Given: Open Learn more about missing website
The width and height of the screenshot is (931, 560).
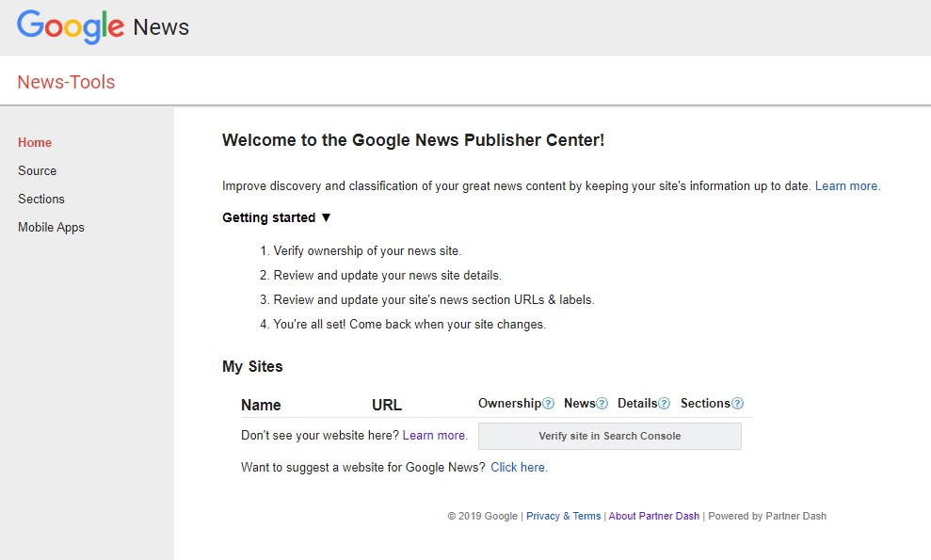Looking at the screenshot, I should click(x=435, y=435).
